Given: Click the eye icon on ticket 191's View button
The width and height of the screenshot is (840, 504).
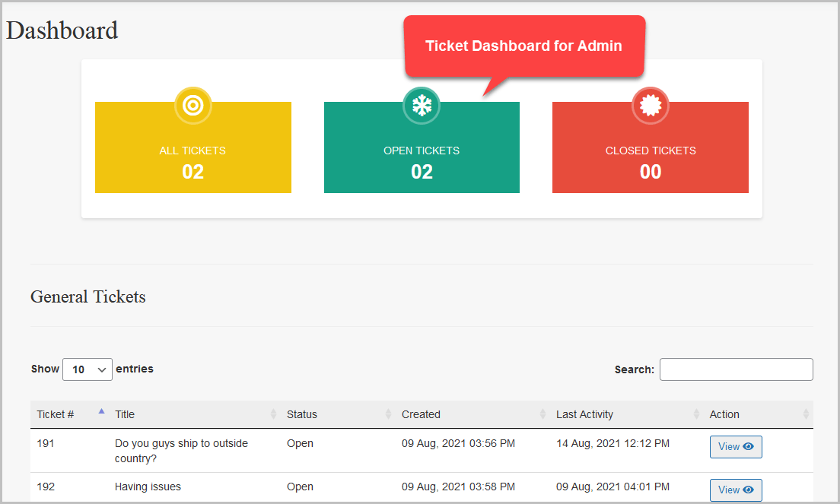Looking at the screenshot, I should (748, 447).
